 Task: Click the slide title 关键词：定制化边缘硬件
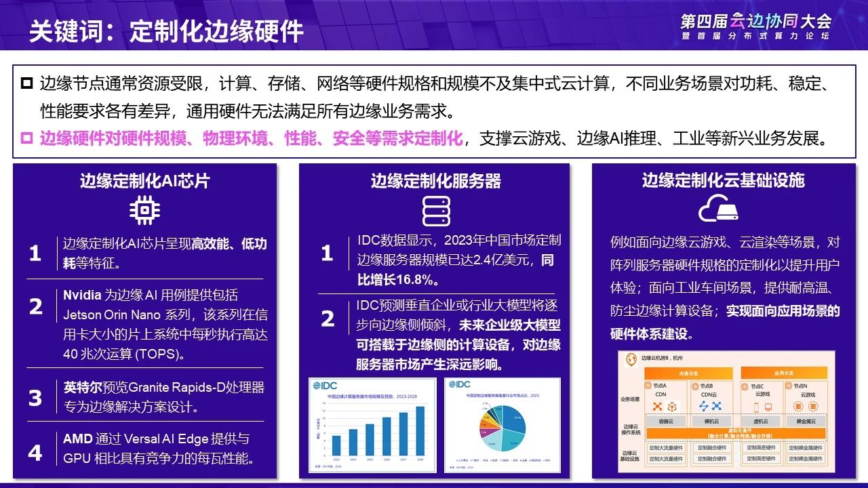point(167,32)
